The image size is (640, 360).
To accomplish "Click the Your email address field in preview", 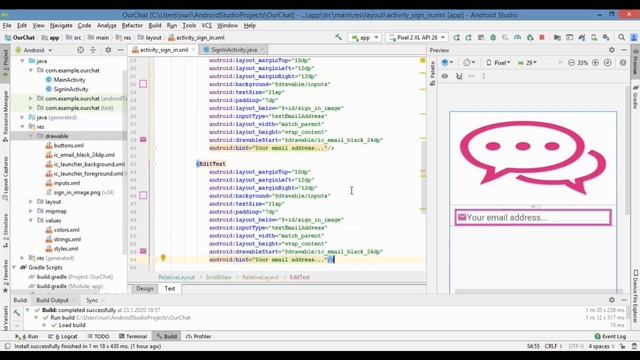I will 533,218.
